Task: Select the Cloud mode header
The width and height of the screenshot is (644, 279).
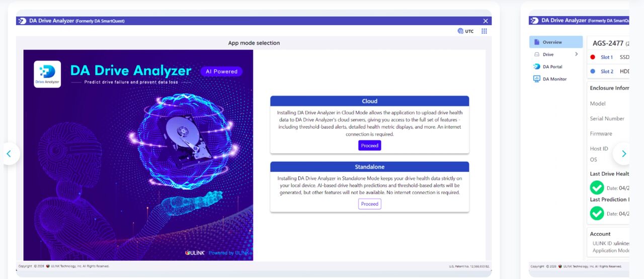Action: click(x=370, y=101)
